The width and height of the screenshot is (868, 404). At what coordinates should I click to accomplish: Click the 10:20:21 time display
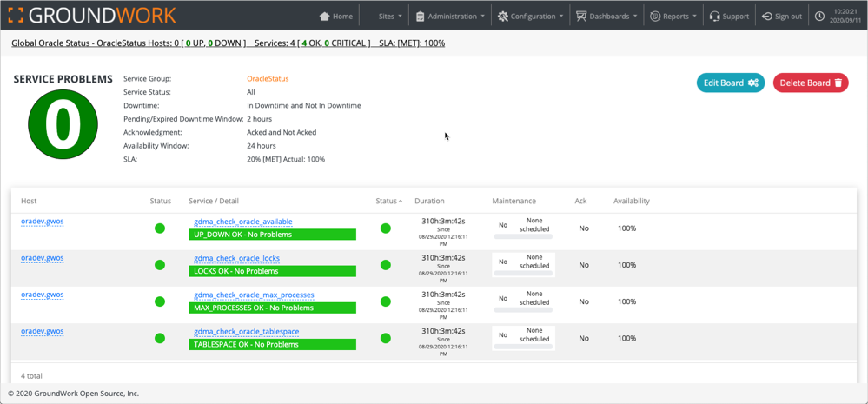[846, 11]
